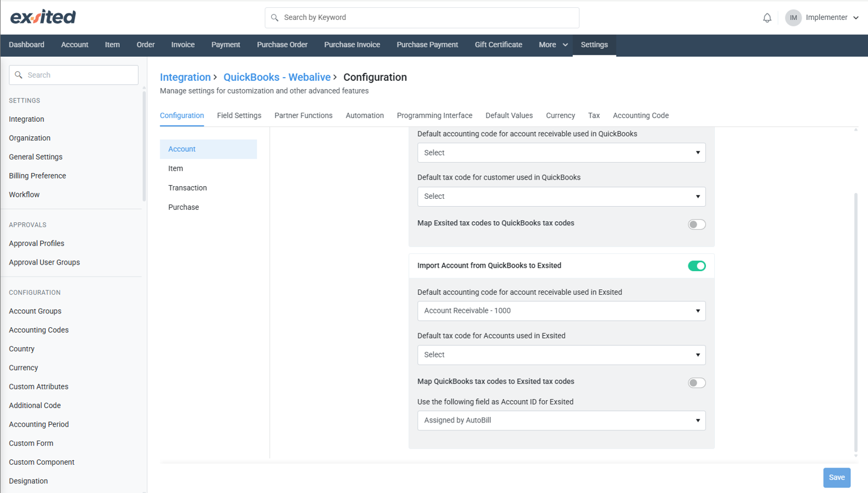
Task: Open Billing Preference in the sidebar
Action: coord(37,176)
